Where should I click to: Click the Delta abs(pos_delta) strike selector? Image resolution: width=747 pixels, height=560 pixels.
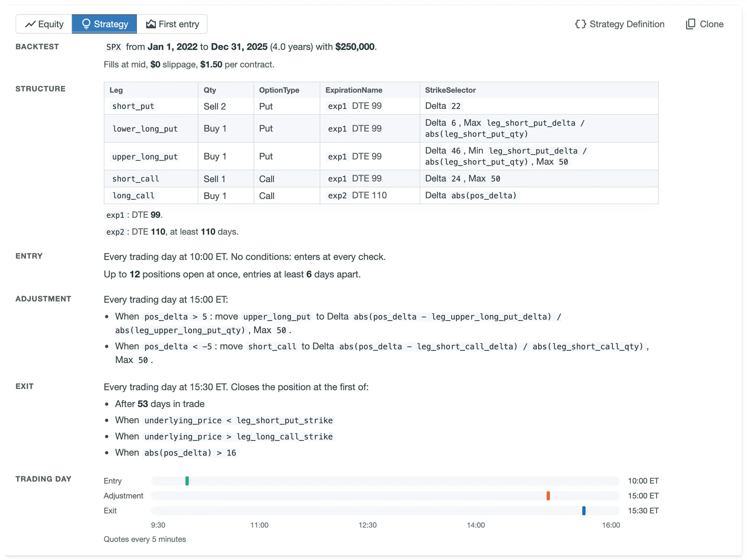[x=539, y=195]
